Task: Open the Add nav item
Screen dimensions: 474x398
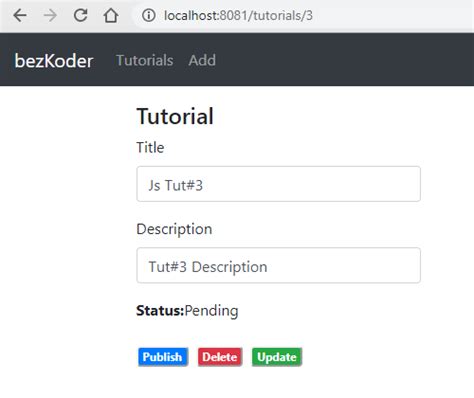Action: coord(202,60)
